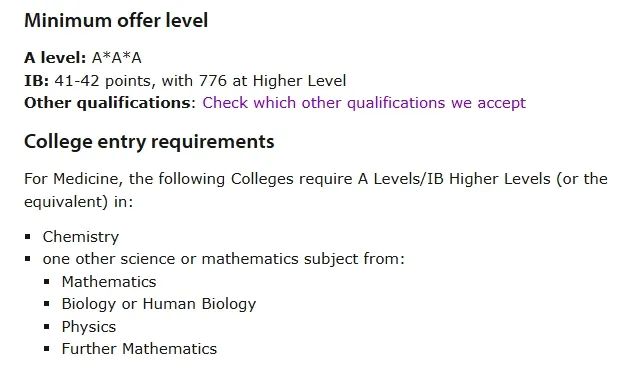Click 'one other science or mathematics subject from:'
625x372 pixels.
[224, 259]
